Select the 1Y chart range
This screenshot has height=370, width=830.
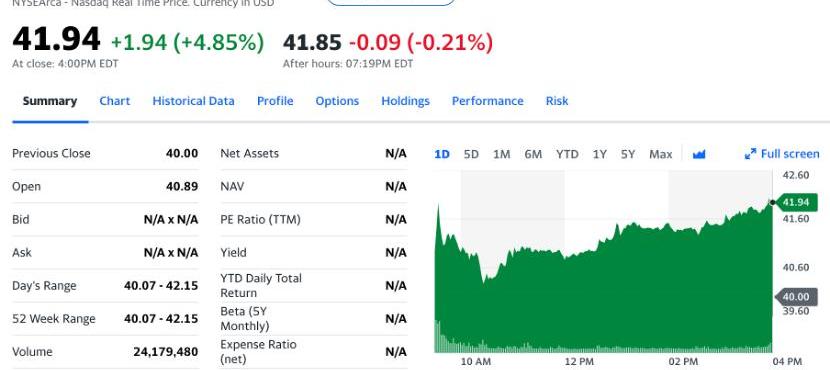[x=599, y=155]
